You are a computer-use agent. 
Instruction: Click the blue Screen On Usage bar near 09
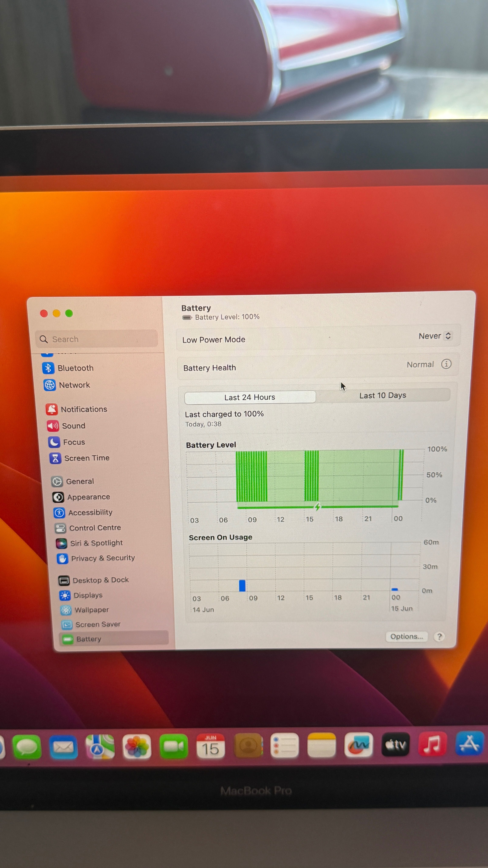point(242,586)
